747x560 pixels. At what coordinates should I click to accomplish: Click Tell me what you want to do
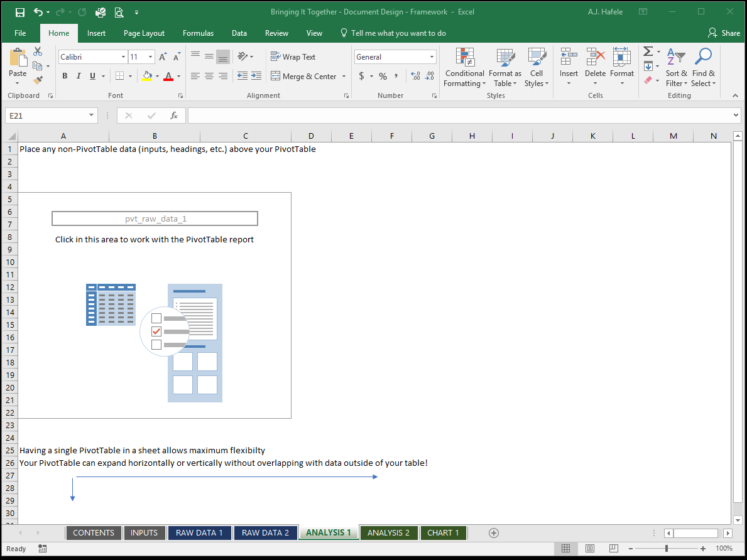[393, 33]
